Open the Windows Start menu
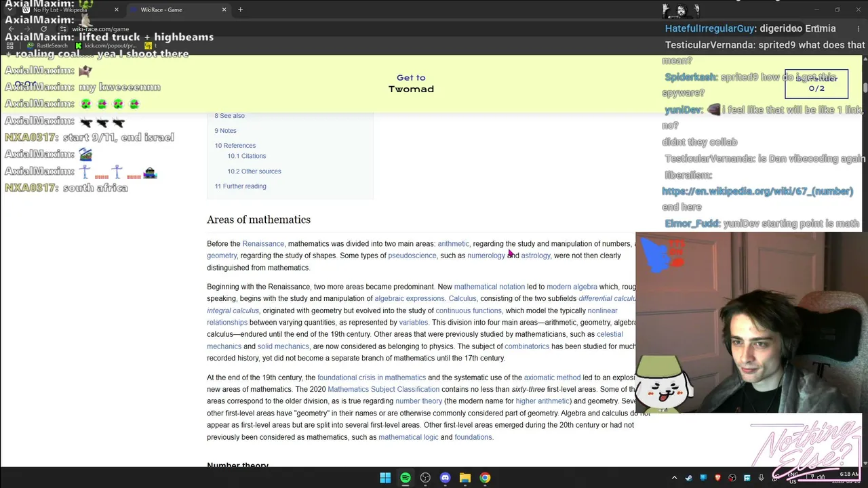 [385, 478]
